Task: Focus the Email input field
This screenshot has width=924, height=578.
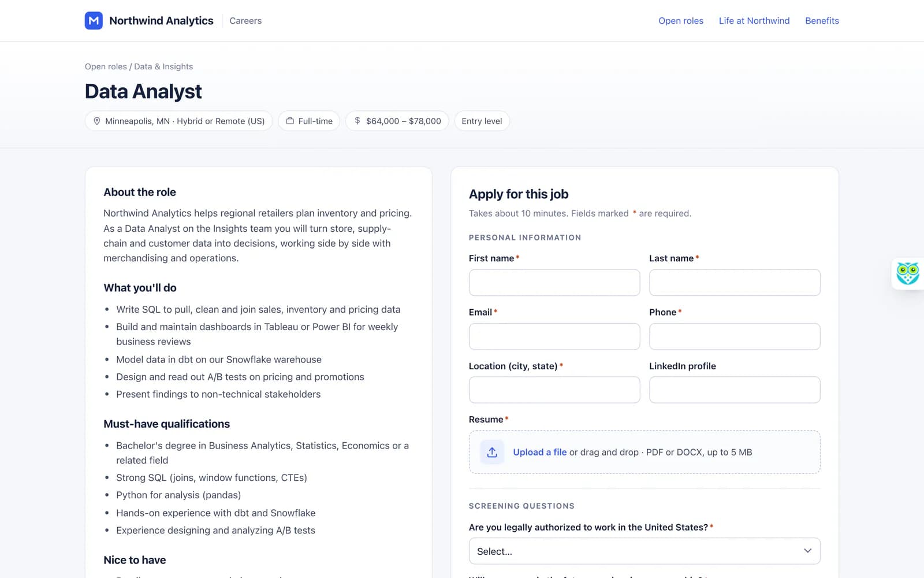Action: coord(554,336)
